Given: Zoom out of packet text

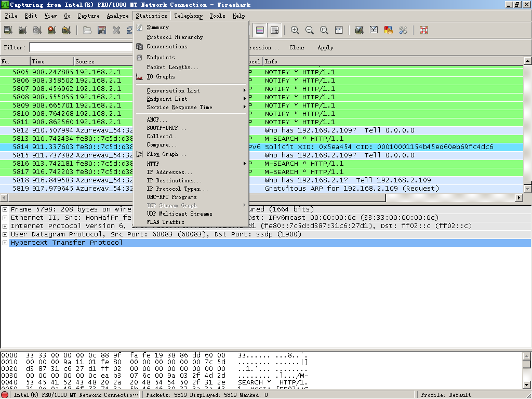Looking at the screenshot, I should click(310, 30).
